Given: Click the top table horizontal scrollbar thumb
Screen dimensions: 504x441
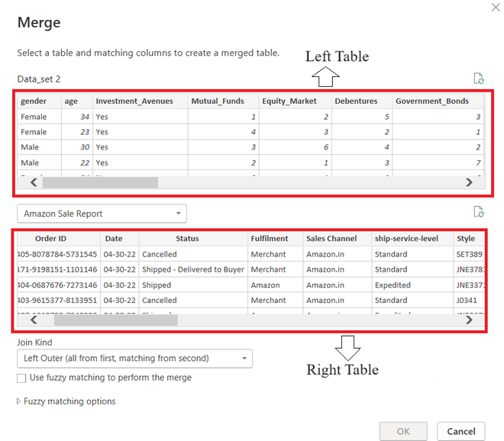Looking at the screenshot, I should pyautogui.click(x=100, y=182).
